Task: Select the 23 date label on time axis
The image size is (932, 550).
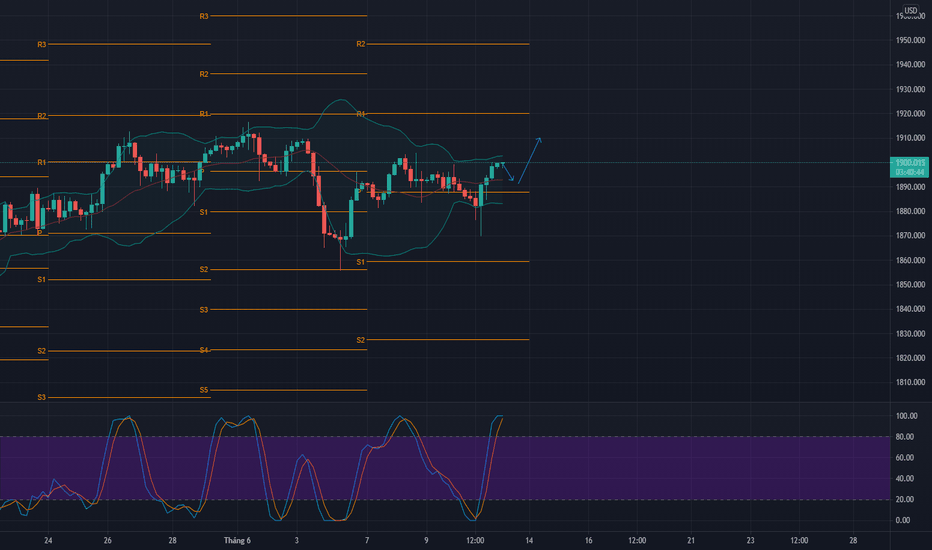Action: [750, 540]
